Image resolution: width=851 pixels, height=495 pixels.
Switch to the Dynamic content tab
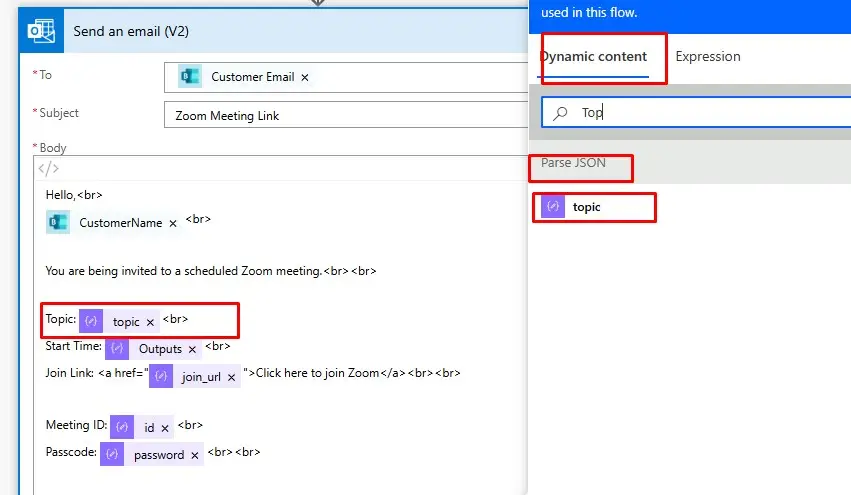point(594,57)
